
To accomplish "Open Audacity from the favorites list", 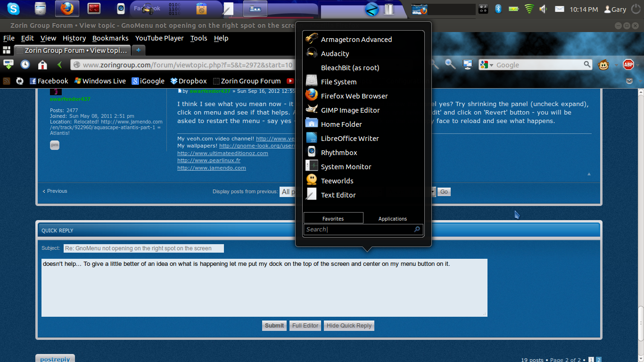I will coord(335,54).
